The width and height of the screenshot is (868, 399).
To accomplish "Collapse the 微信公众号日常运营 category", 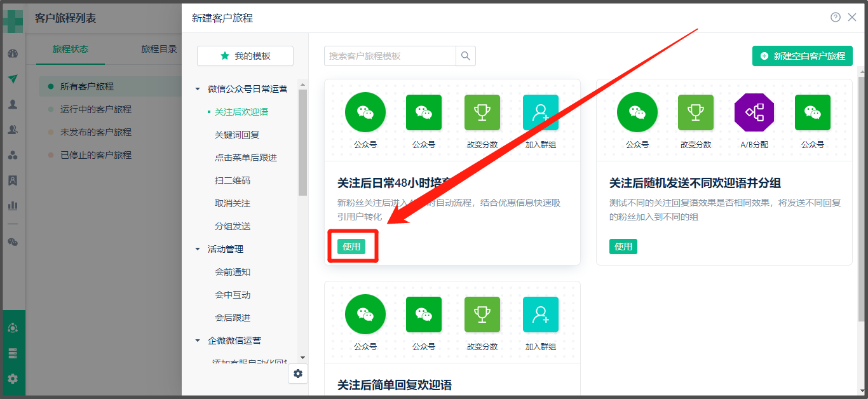I will coord(198,89).
